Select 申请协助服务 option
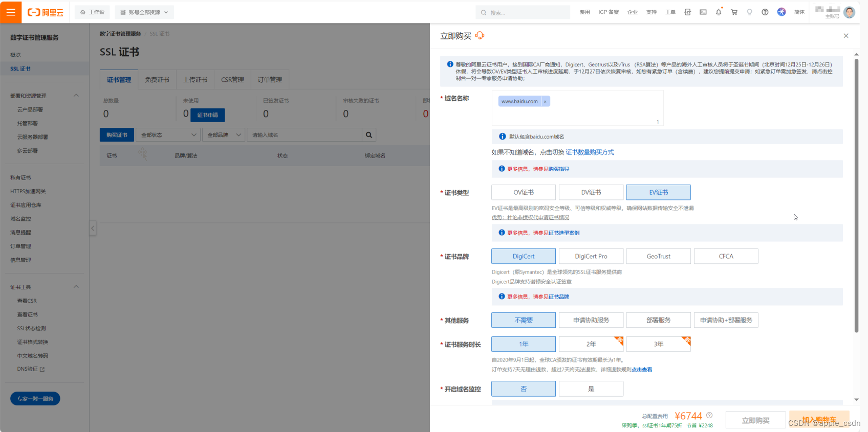 tap(591, 320)
